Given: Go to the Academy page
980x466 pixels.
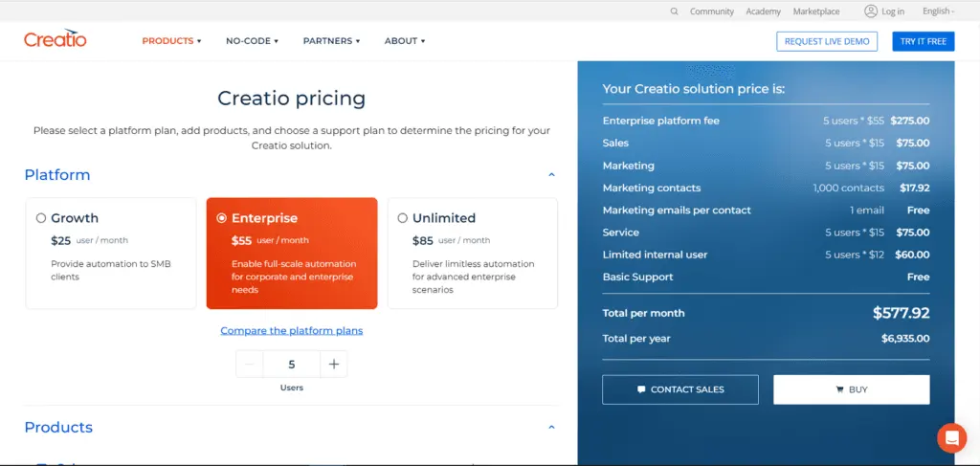Looking at the screenshot, I should point(763,11).
